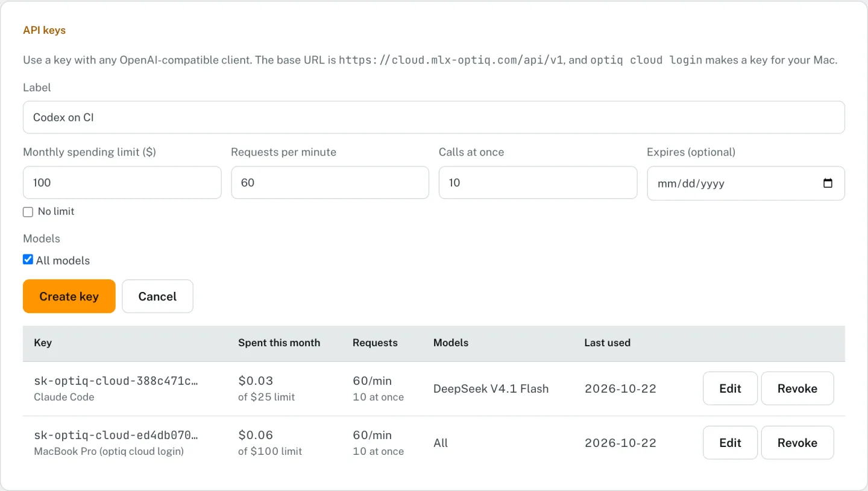Click the Spent this month column header
868x491 pixels.
click(279, 343)
